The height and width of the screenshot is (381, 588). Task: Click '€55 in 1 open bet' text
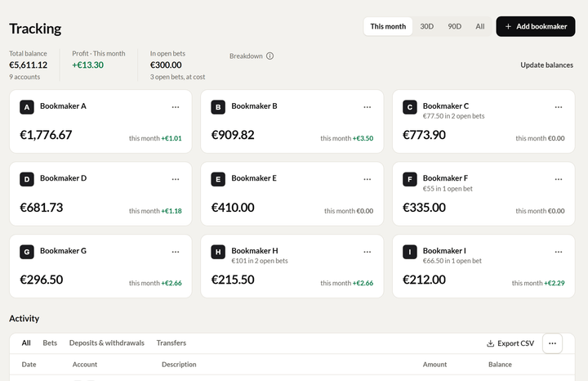[x=448, y=188]
